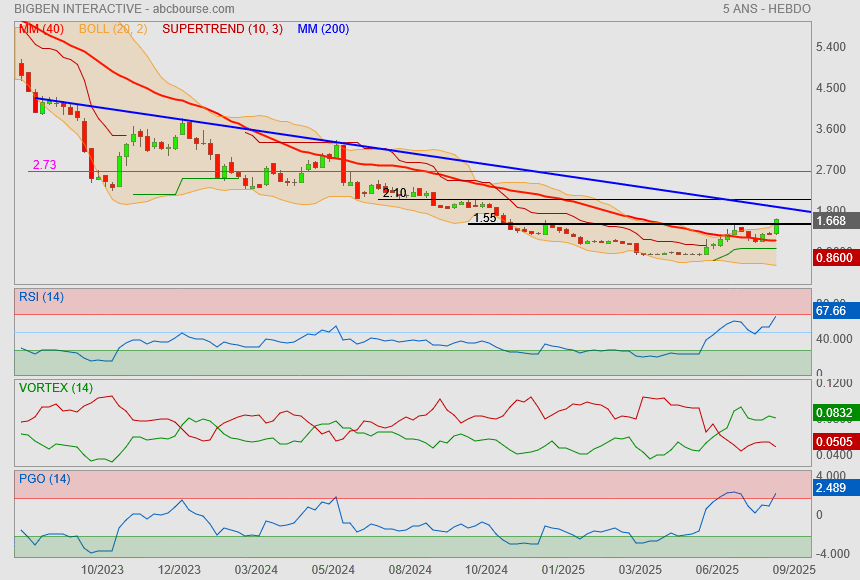Click the pink 2.73 support level label
860x580 pixels.
tap(44, 165)
